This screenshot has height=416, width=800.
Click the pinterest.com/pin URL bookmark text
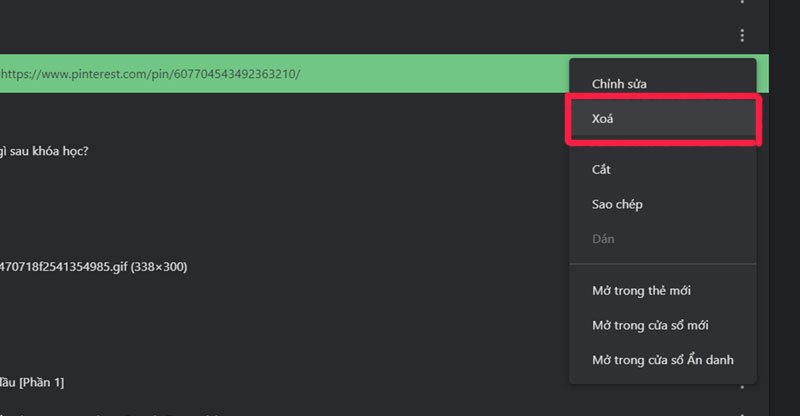click(150, 74)
